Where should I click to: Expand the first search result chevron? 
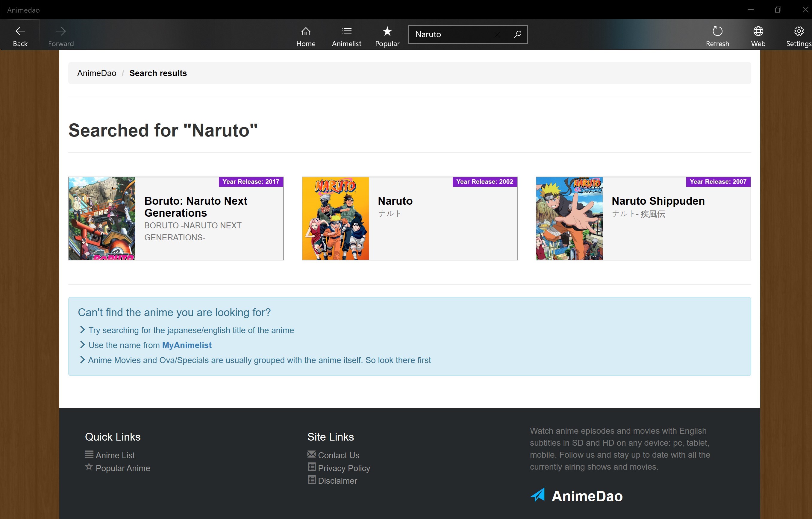click(x=82, y=329)
